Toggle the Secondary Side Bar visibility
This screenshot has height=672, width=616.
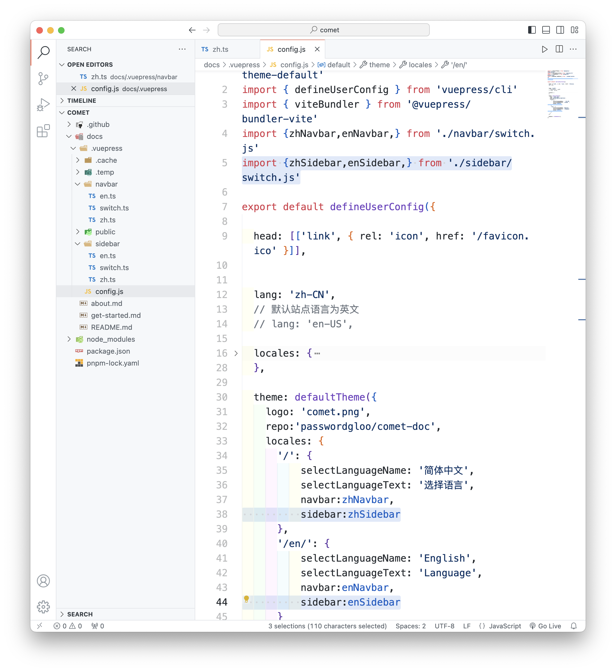[560, 30]
